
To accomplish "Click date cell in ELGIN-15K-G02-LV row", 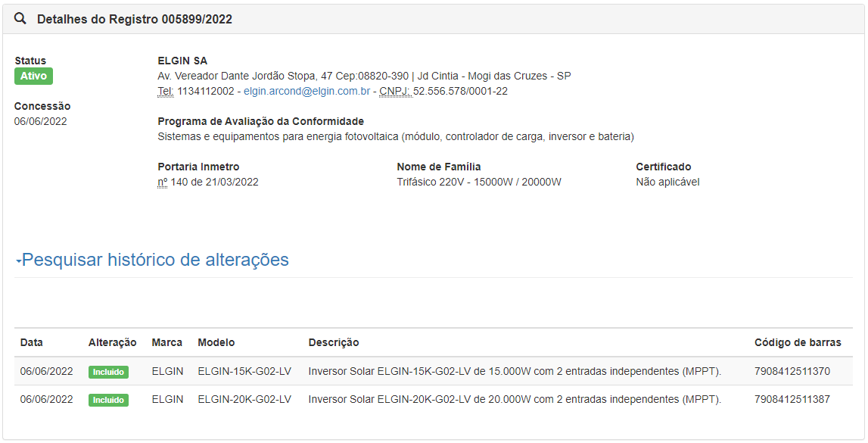I will (x=46, y=372).
